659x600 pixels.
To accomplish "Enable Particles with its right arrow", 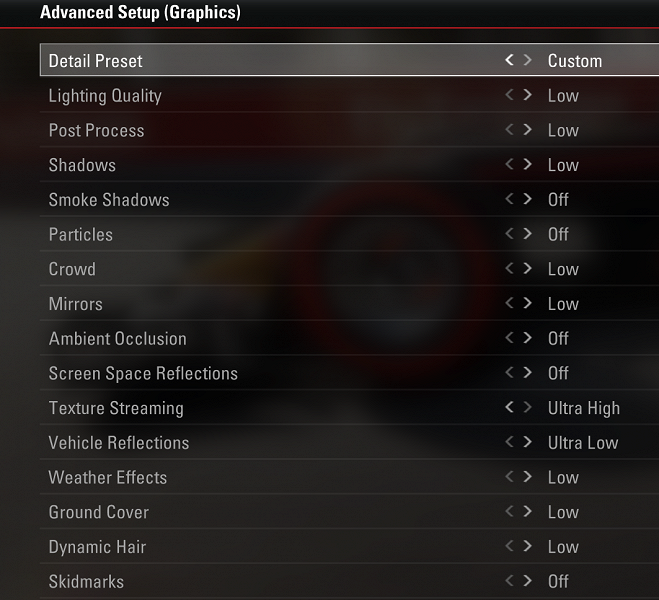I will pos(527,234).
